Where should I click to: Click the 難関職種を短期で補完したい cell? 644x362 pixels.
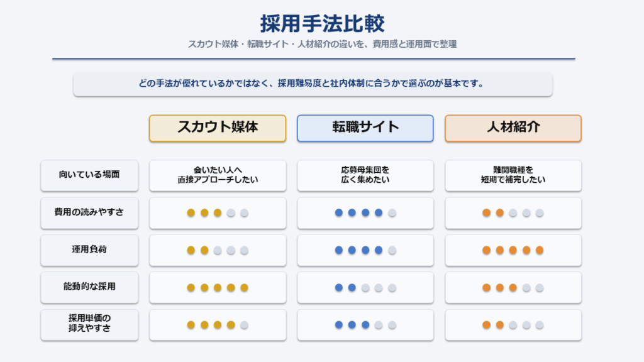(513, 175)
